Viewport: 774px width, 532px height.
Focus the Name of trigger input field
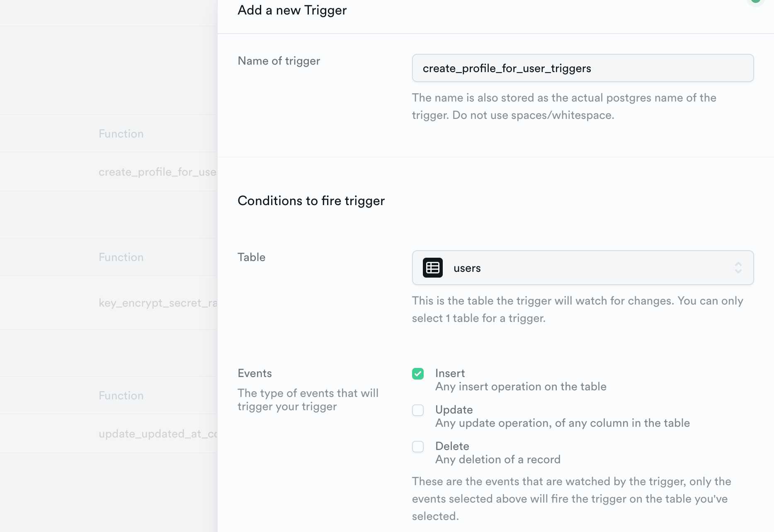tap(582, 68)
